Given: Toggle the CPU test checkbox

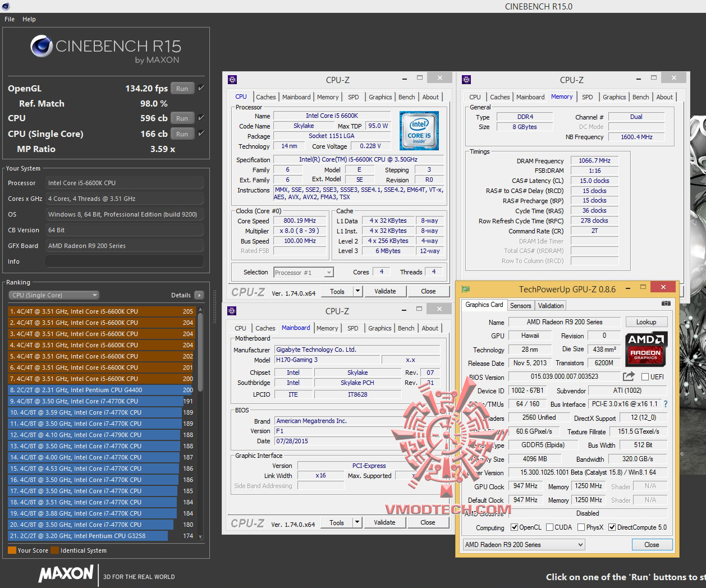Looking at the screenshot, I should [201, 118].
